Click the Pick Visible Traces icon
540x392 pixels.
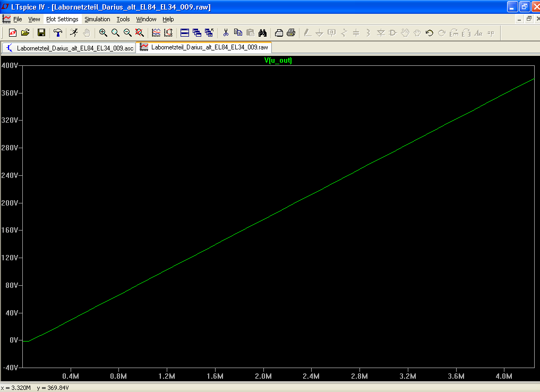(x=156, y=33)
